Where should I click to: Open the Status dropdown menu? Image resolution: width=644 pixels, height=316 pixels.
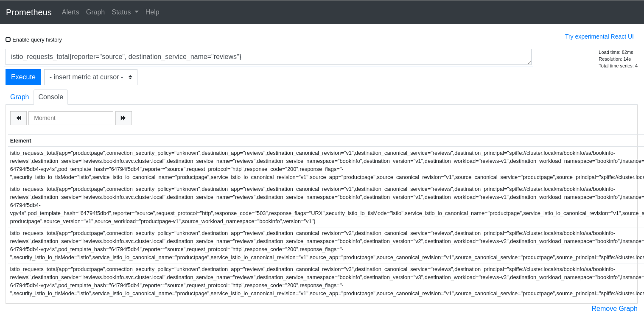[x=125, y=12]
